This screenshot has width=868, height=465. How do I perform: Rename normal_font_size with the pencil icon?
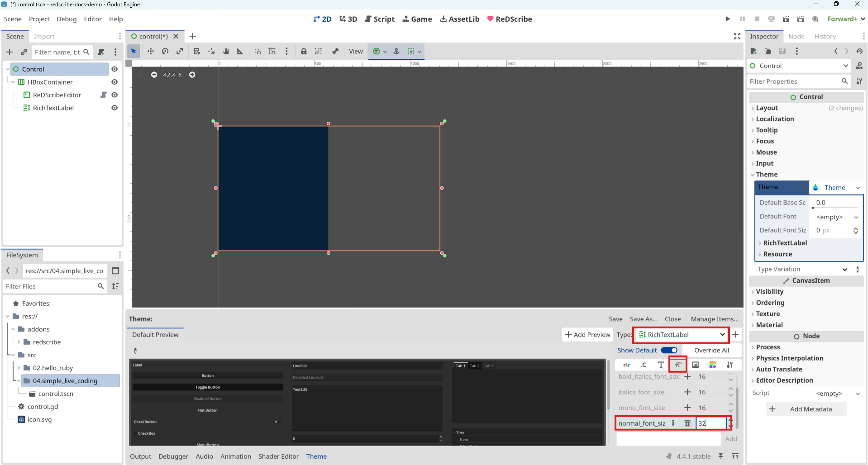[x=673, y=423]
